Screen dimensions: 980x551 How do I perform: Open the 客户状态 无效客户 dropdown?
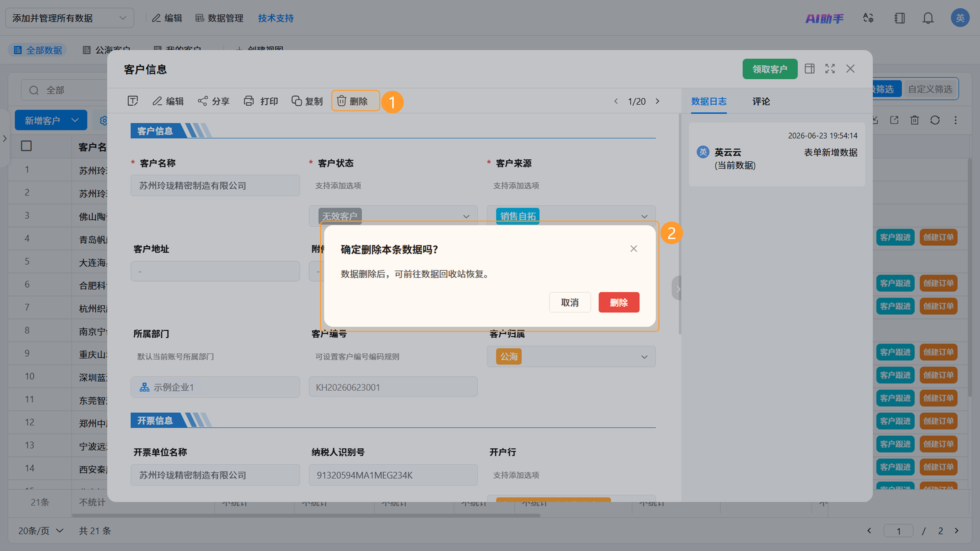pyautogui.click(x=393, y=216)
